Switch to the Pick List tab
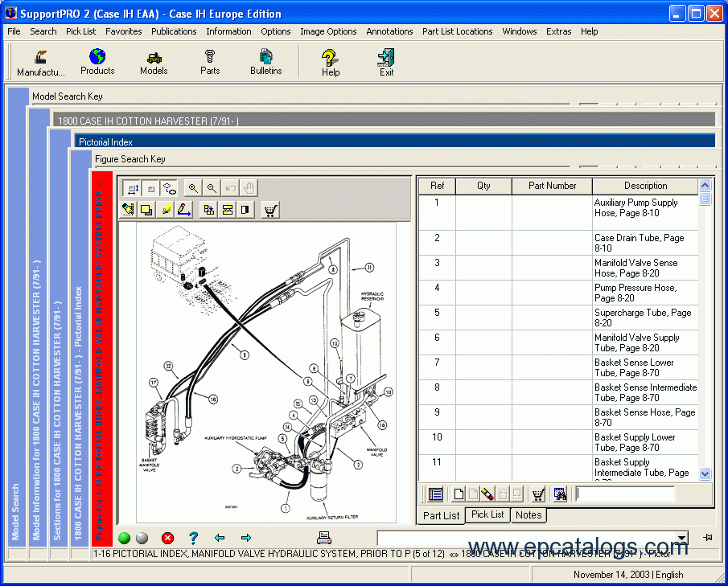728x586 pixels. tap(487, 514)
